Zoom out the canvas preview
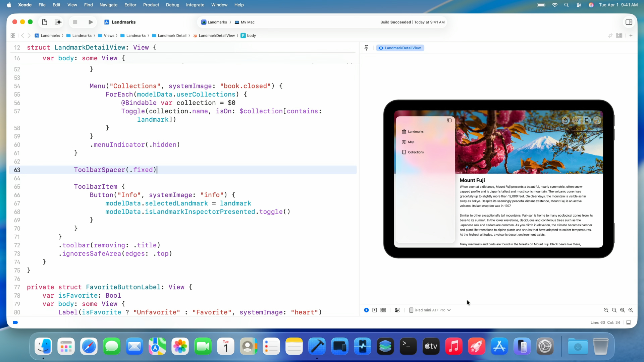644x362 pixels. point(606,310)
